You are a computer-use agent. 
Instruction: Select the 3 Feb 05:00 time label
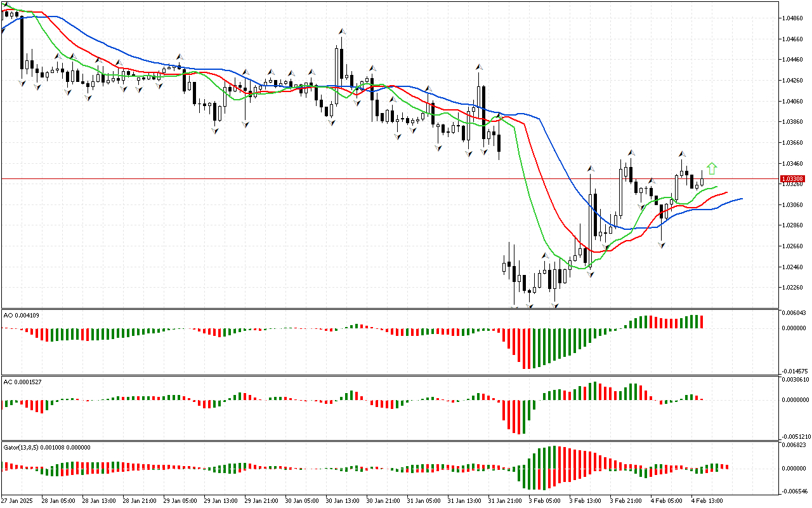[x=544, y=501]
